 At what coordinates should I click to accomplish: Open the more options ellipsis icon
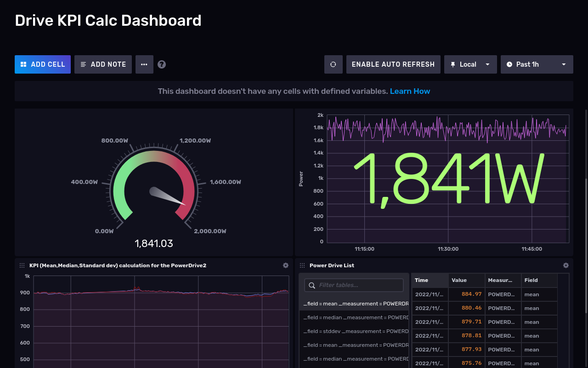pyautogui.click(x=144, y=64)
